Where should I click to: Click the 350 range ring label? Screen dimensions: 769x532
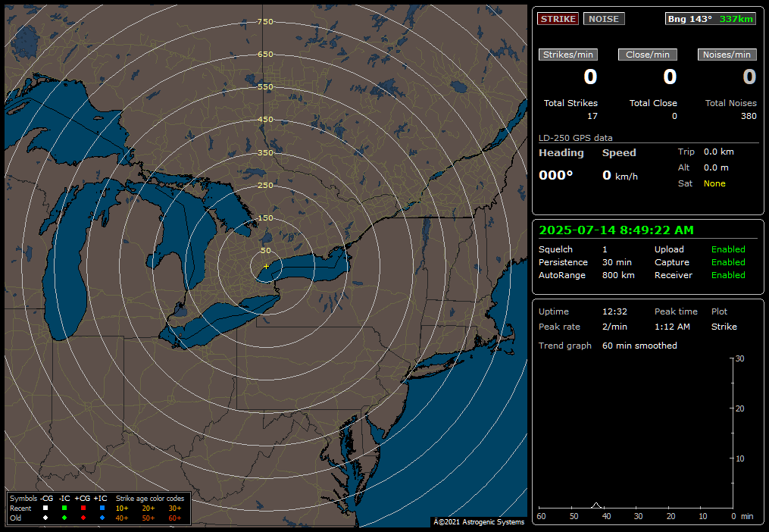click(x=265, y=152)
